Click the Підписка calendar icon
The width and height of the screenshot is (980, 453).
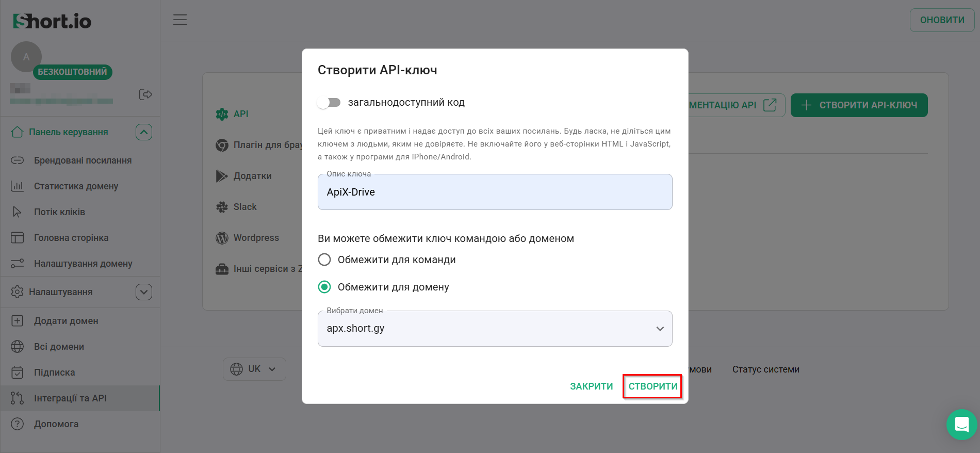pyautogui.click(x=17, y=373)
